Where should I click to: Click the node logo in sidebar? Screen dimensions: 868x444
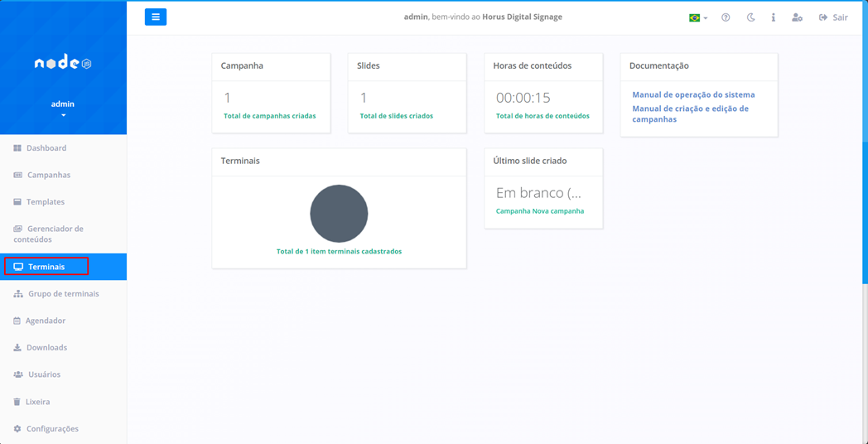coord(63,63)
